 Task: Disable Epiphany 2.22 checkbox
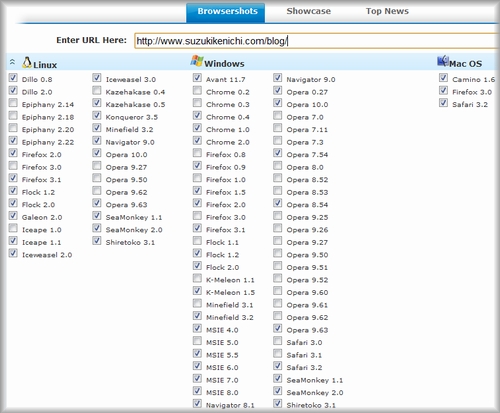pos(13,141)
